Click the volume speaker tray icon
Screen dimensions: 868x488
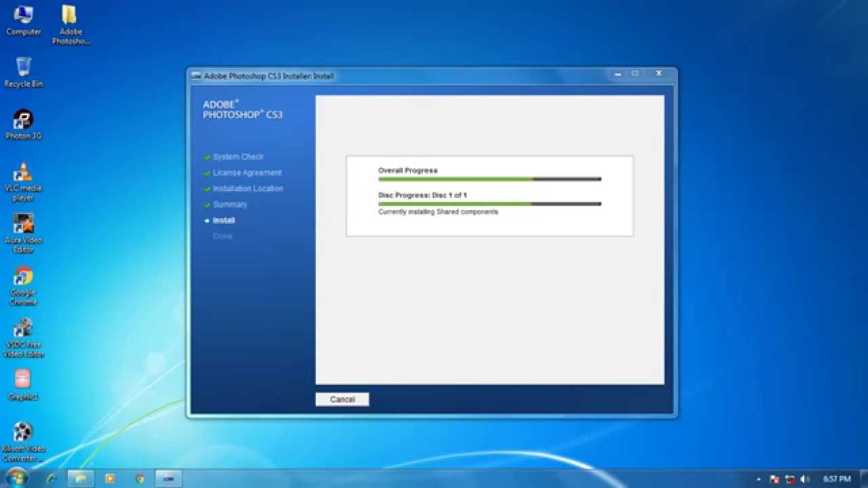(805, 479)
